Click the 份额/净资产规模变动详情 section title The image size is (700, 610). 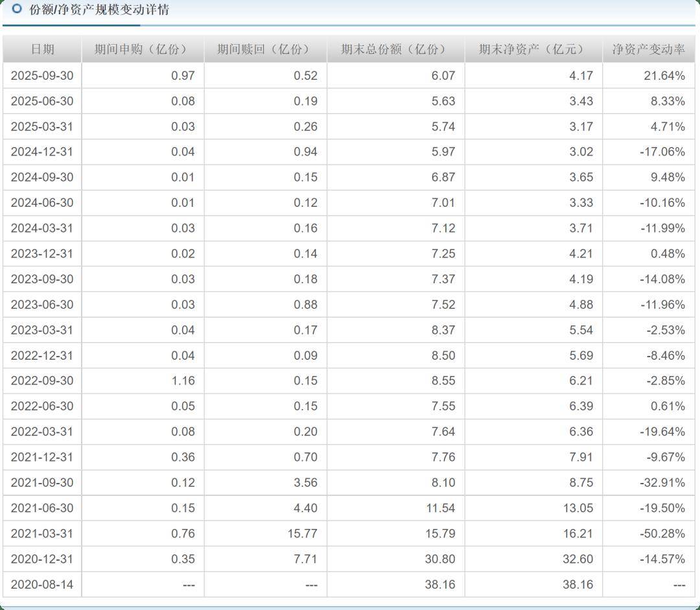99,10
